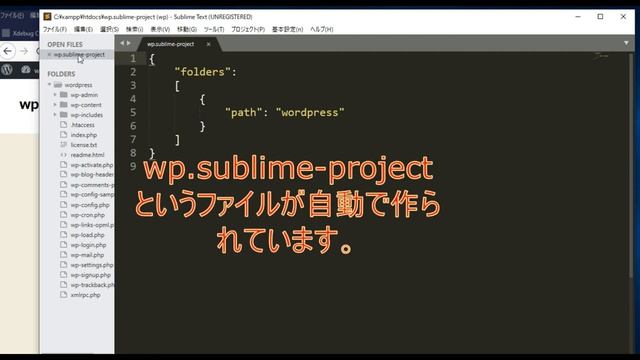Open wp-signup.php from the sidebar
Image resolution: width=640 pixels, height=360 pixels.
(91, 275)
